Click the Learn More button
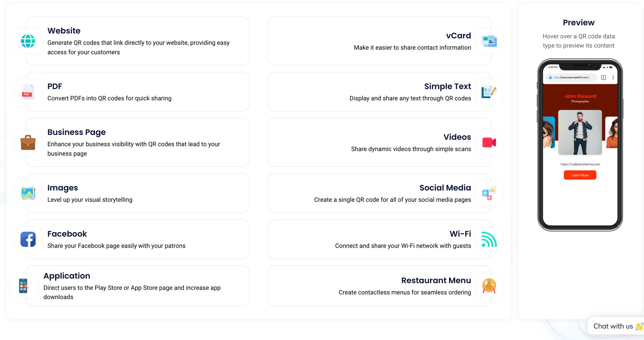The width and height of the screenshot is (644, 340). pos(580,175)
